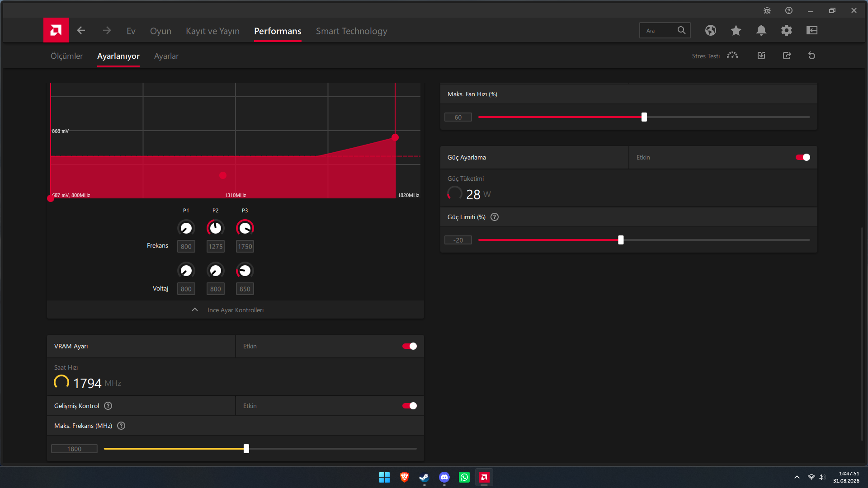
Task: Open Discord from taskbar
Action: [x=444, y=477]
